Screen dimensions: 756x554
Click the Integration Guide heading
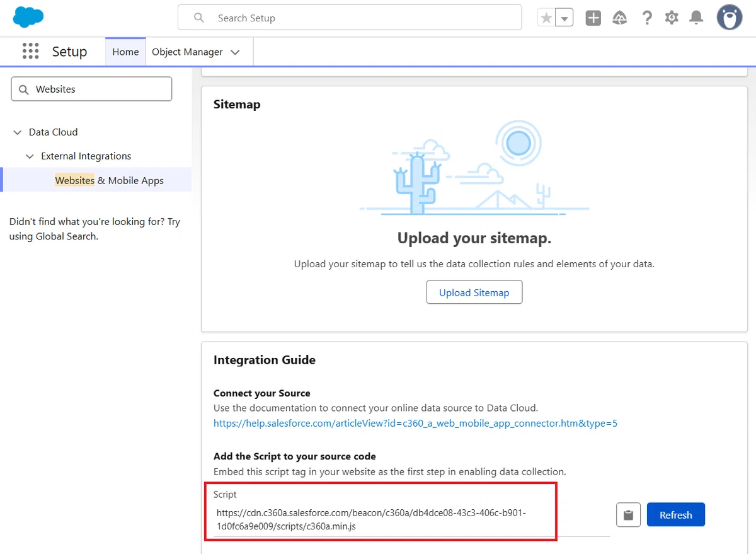pos(265,360)
